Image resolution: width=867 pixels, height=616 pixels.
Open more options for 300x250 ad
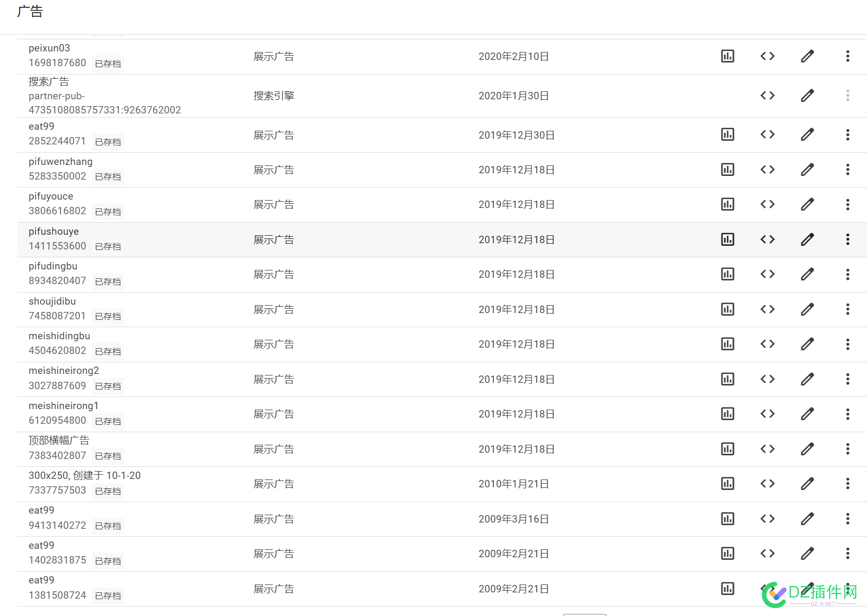pos(848,484)
